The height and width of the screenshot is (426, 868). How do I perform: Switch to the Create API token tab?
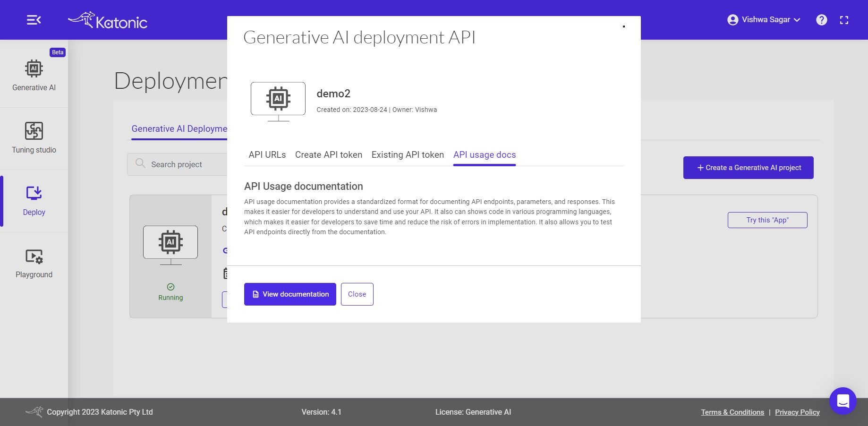pos(329,155)
